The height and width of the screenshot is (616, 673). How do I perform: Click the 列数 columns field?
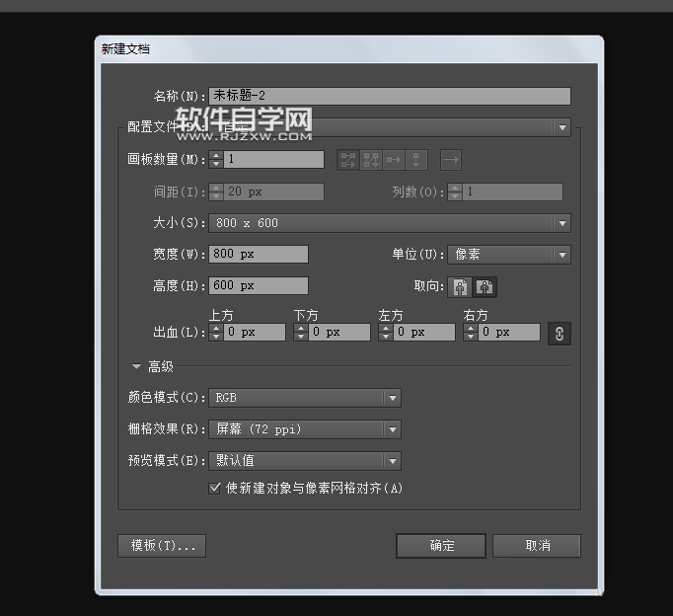coord(512,192)
